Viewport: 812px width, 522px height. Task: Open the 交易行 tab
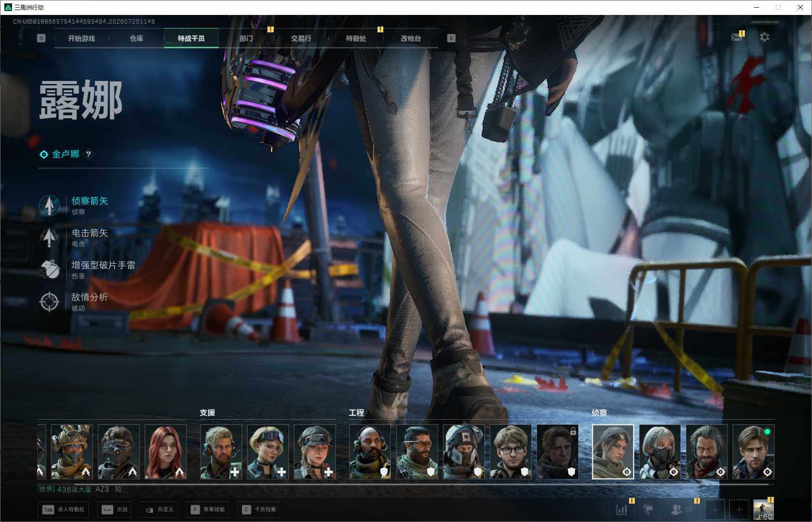301,38
